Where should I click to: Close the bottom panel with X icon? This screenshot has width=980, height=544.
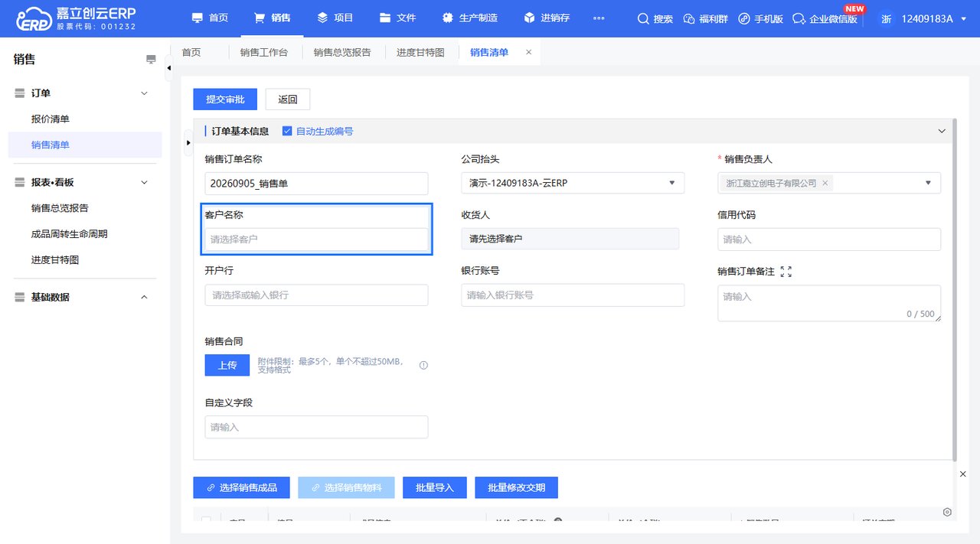963,474
